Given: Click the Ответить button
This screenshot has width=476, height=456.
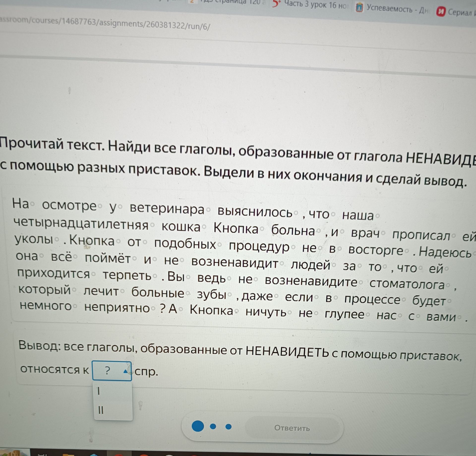Looking at the screenshot, I should pyautogui.click(x=292, y=428).
